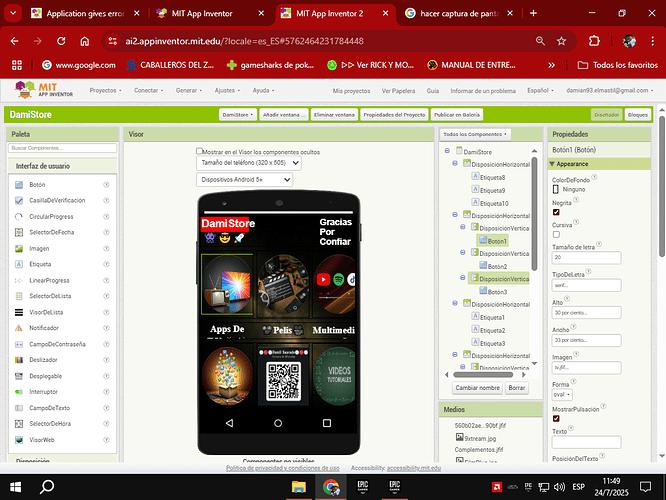
Task: Click the ColorDeFondo color swatch
Action: point(555,188)
